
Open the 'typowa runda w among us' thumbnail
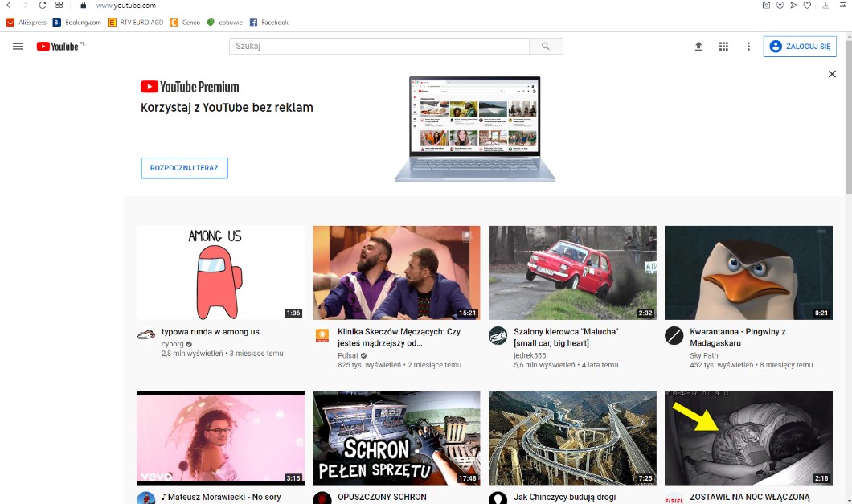click(x=220, y=272)
